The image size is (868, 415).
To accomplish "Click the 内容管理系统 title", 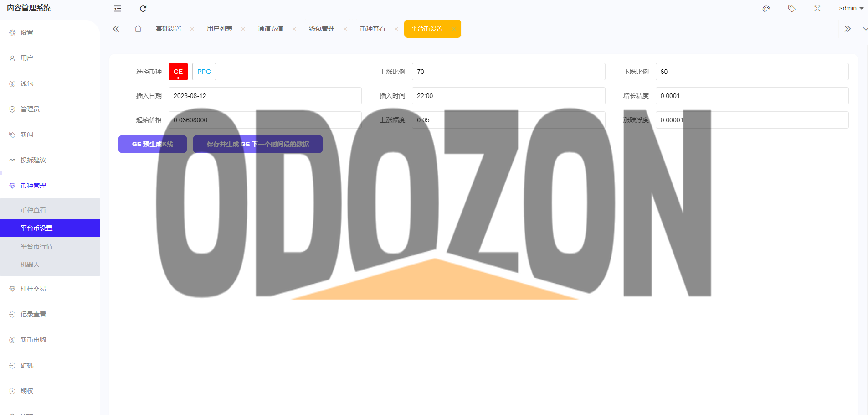I will click(29, 8).
